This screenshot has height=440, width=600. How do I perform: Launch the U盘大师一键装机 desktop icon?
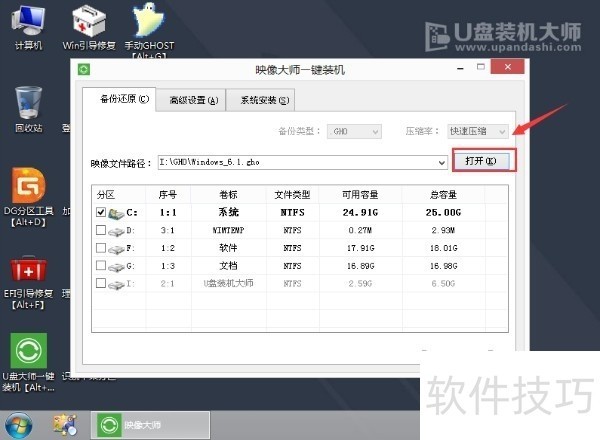coord(28,362)
